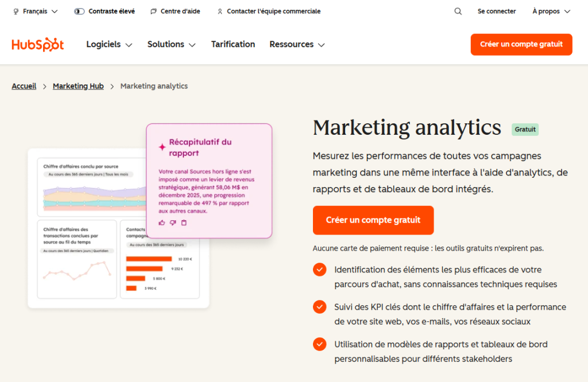Click the checkmark beside the KPI tracking bullet
588x382 pixels.
pyautogui.click(x=319, y=307)
